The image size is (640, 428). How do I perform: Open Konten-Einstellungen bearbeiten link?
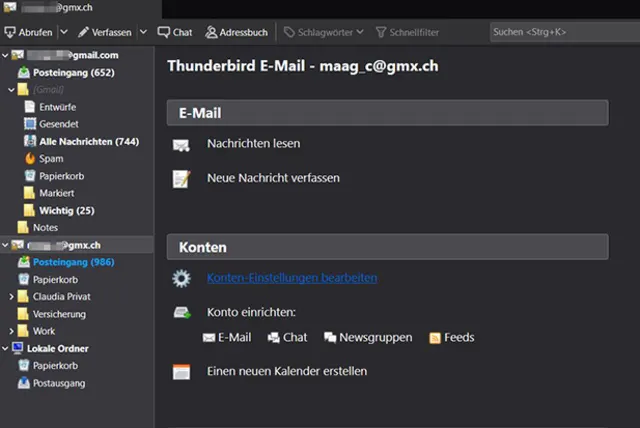coord(291,278)
